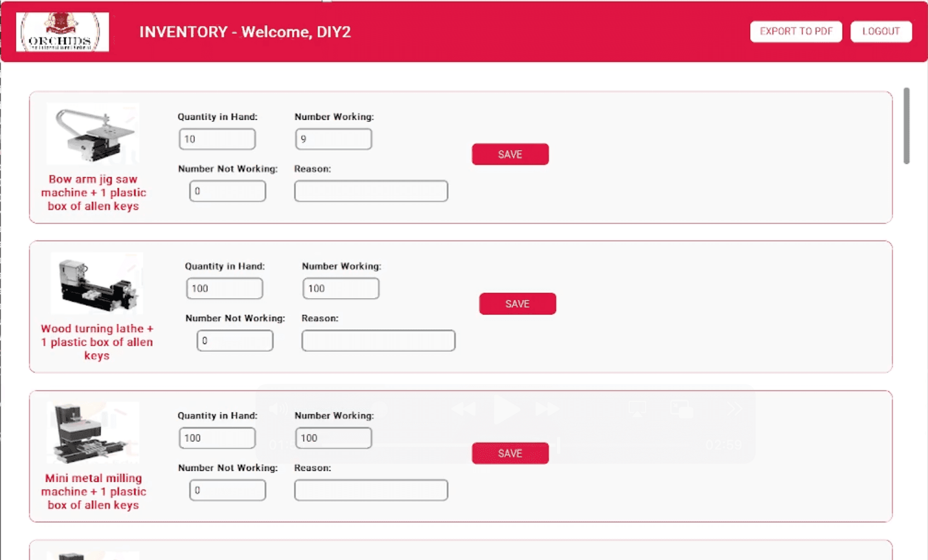Viewport: 928px width, 560px height.
Task: Log out of the DIY2 account
Action: pyautogui.click(x=881, y=31)
